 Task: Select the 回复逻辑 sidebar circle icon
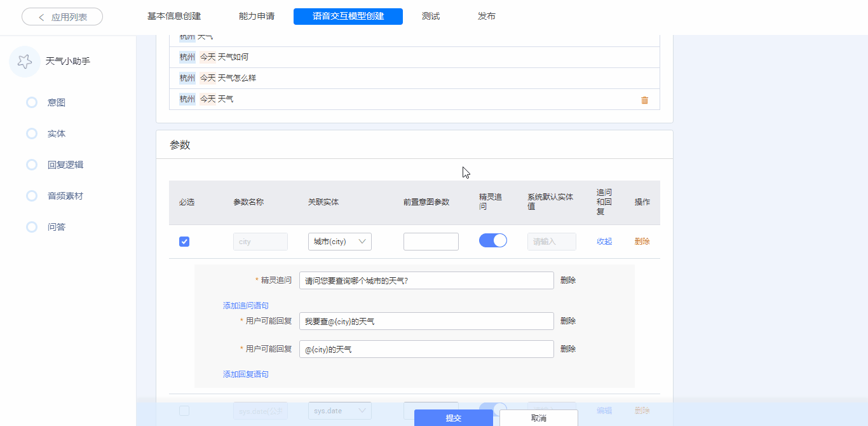pyautogui.click(x=32, y=165)
